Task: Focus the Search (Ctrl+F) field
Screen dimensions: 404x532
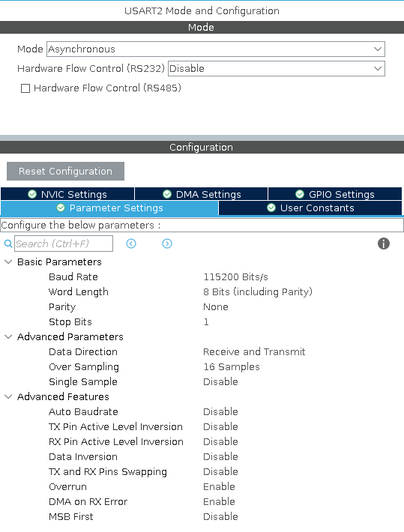Action: coord(64,244)
